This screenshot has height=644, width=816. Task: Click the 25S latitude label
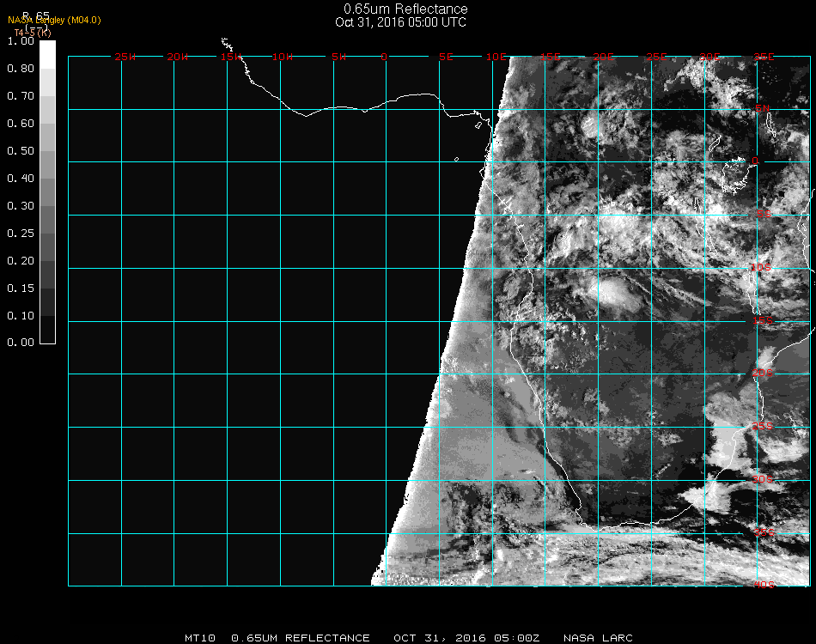(763, 426)
